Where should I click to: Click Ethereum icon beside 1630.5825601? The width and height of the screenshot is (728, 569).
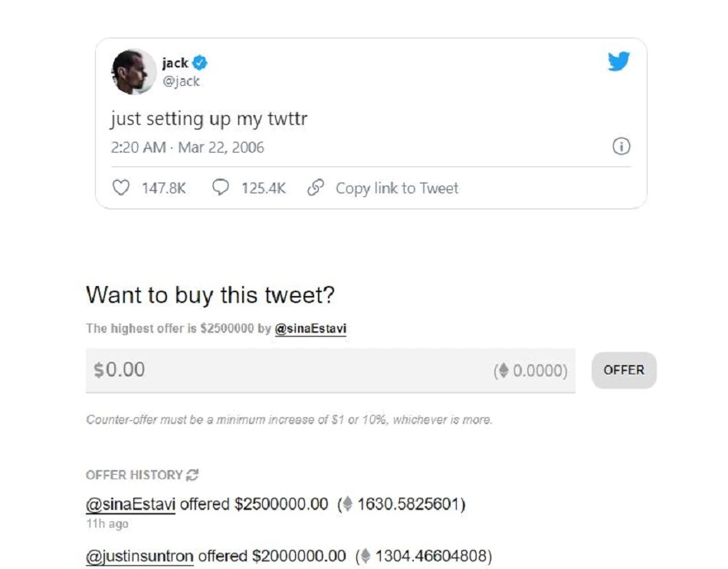(x=348, y=505)
